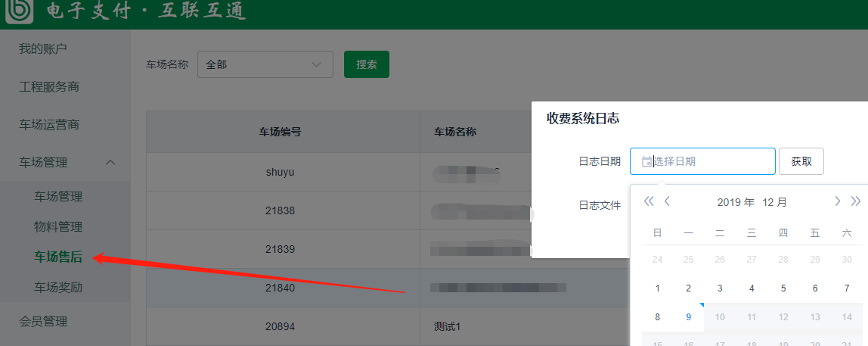Screen dimensions: 868x346
Task: Click the 收费系统日志 dialog title
Action: coord(582,118)
